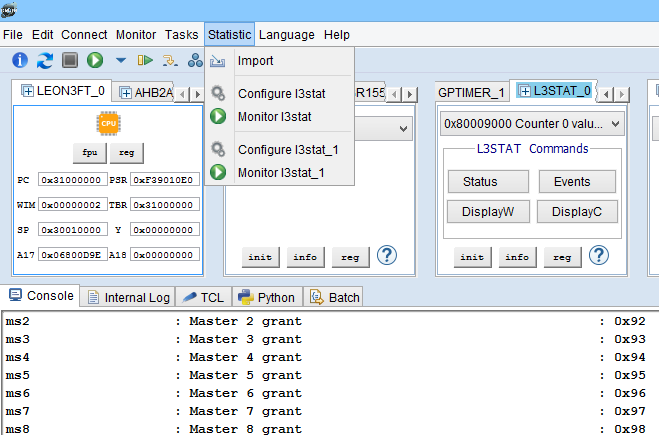The width and height of the screenshot is (659, 435).
Task: Switch to the TCL tab
Action: (203, 298)
